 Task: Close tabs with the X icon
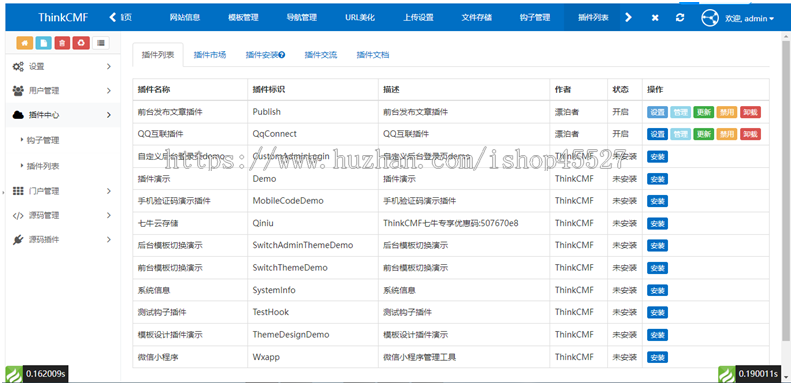(655, 18)
